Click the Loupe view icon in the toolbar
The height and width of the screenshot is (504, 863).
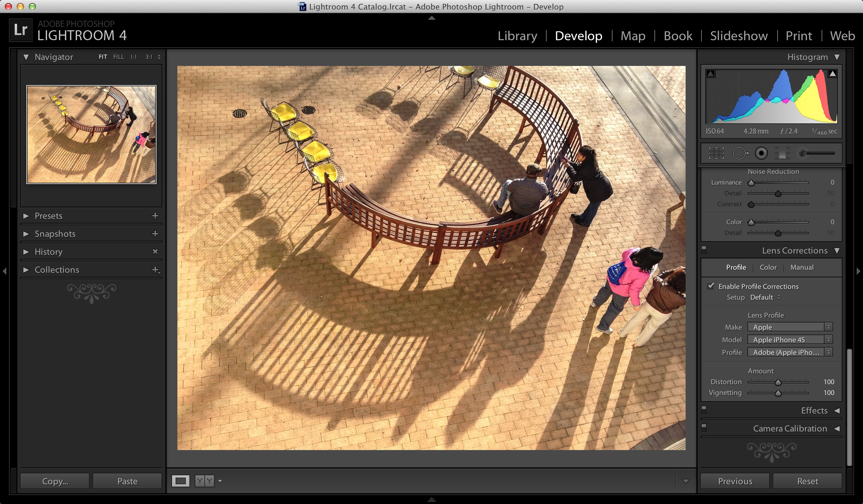(x=180, y=481)
